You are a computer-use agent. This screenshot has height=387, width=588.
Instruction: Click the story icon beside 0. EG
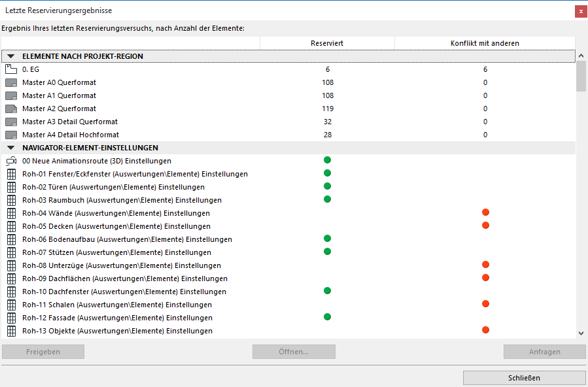pyautogui.click(x=11, y=69)
